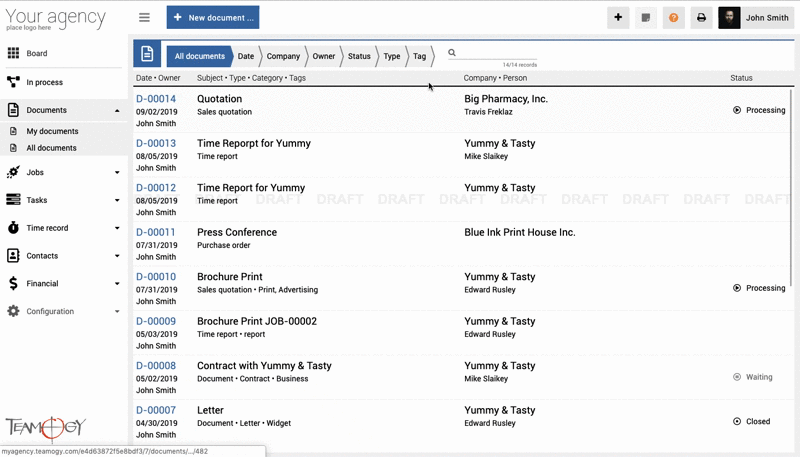Click the Configuration cog icon
This screenshot has height=457, width=800.
coord(13,311)
